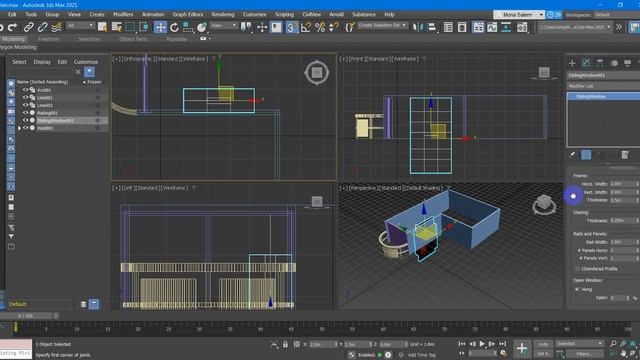This screenshot has width=640, height=360.
Task: Toggle the Angle Snap button
Action: click(306, 27)
